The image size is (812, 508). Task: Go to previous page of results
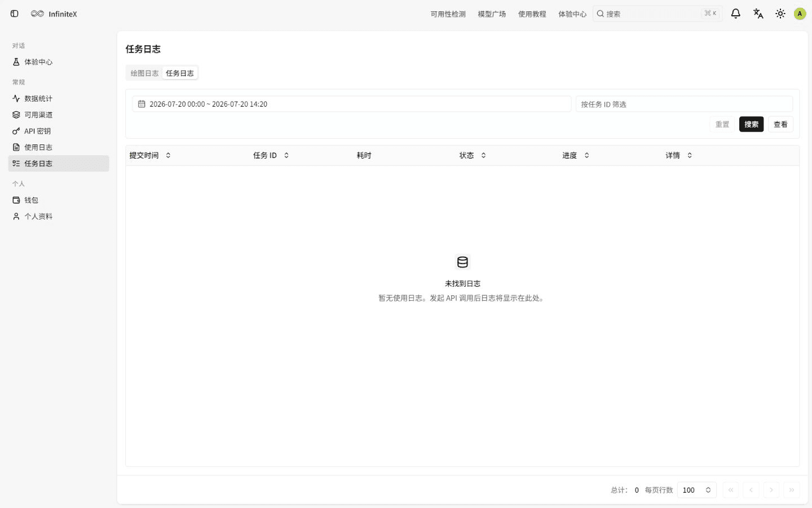point(751,490)
